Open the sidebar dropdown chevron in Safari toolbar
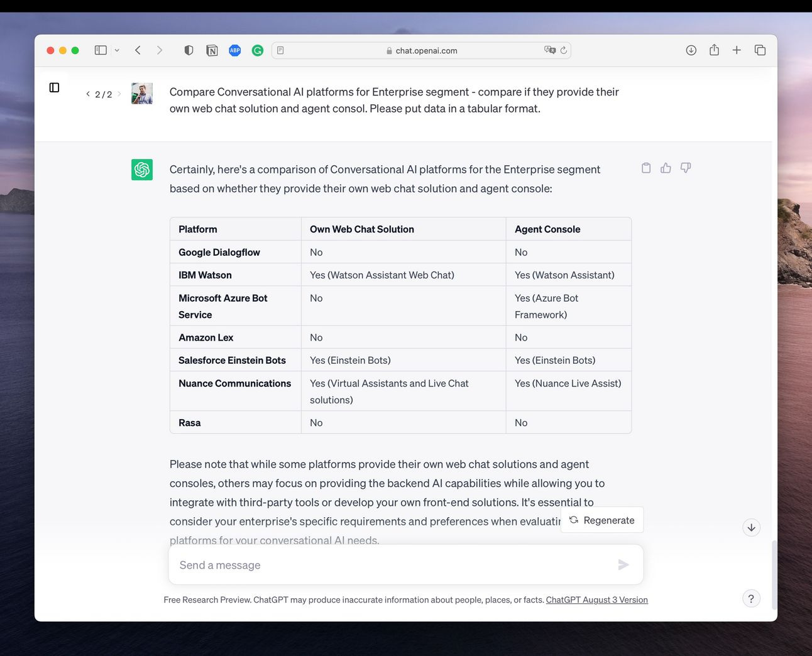Screen dimensions: 812x656 (117, 50)
